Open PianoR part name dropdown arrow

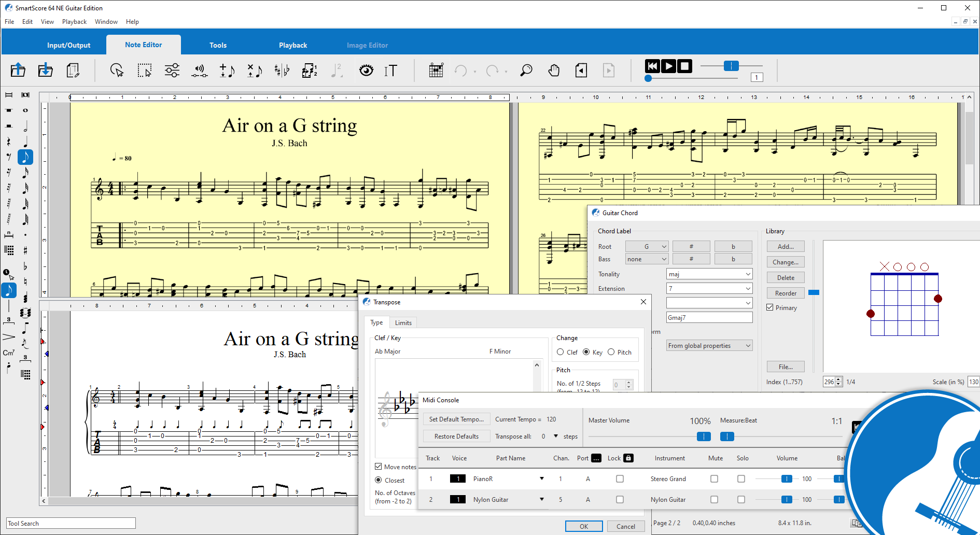542,479
